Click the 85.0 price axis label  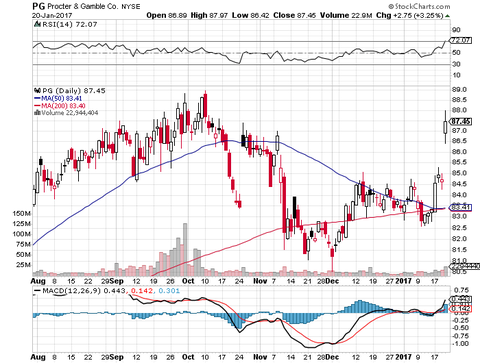pyautogui.click(x=459, y=173)
